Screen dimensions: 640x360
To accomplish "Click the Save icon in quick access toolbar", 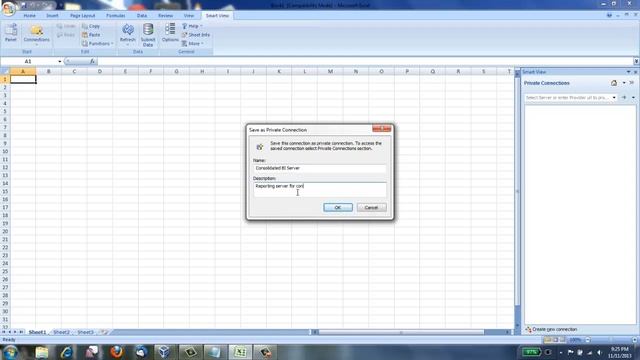I will [x=24, y=5].
